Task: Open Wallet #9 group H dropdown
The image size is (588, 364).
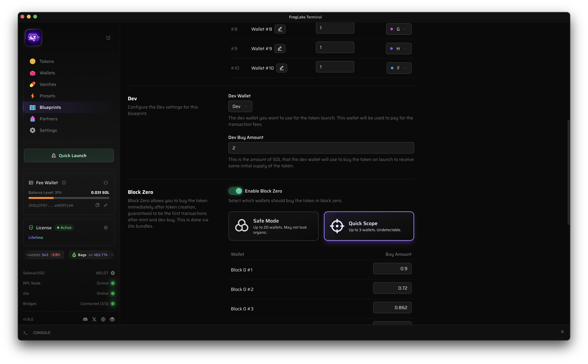Action: [x=399, y=49]
